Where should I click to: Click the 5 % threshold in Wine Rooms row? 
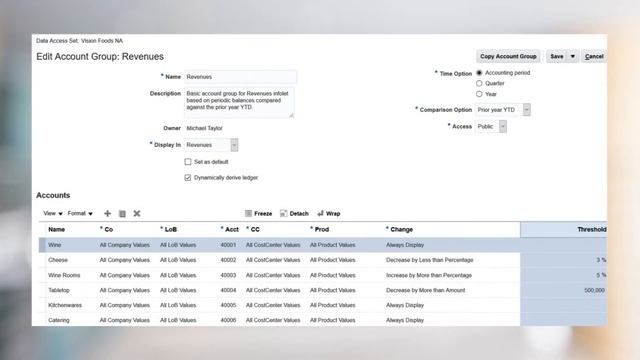601,275
